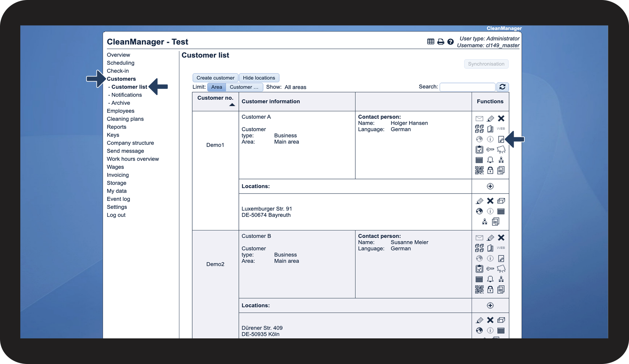The width and height of the screenshot is (629, 364).
Task: Sort by the Customer no. column arrow
Action: (232, 105)
